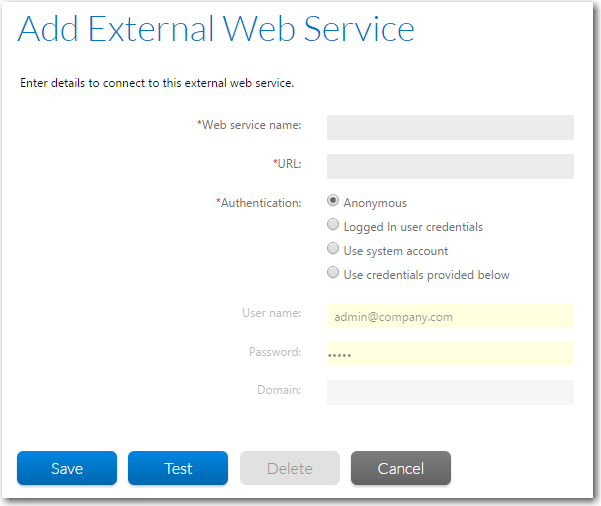This screenshot has height=506, width=601.
Task: Click the Test button
Action: click(x=178, y=468)
